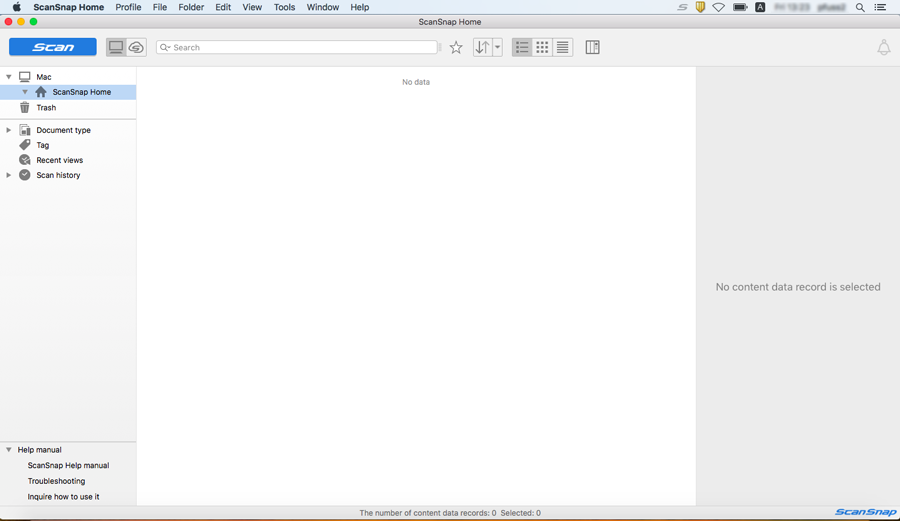Click the battery status icon
This screenshot has width=900, height=521.
(740, 7)
